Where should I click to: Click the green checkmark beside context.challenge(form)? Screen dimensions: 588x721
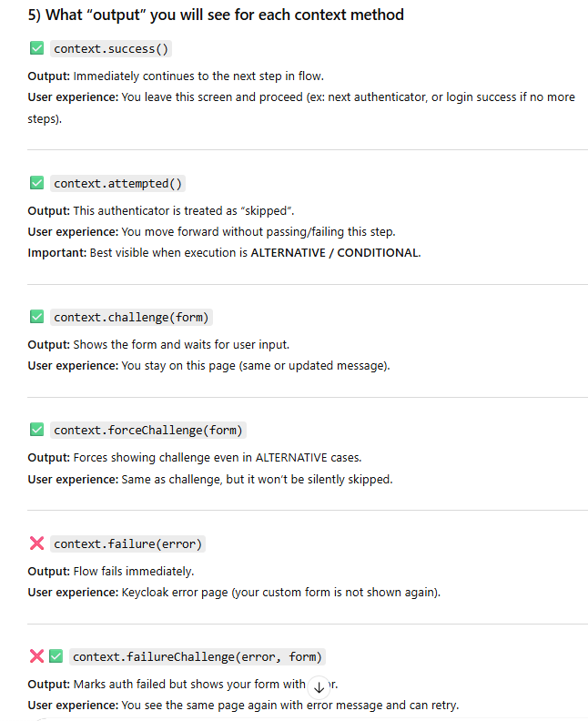(x=36, y=317)
